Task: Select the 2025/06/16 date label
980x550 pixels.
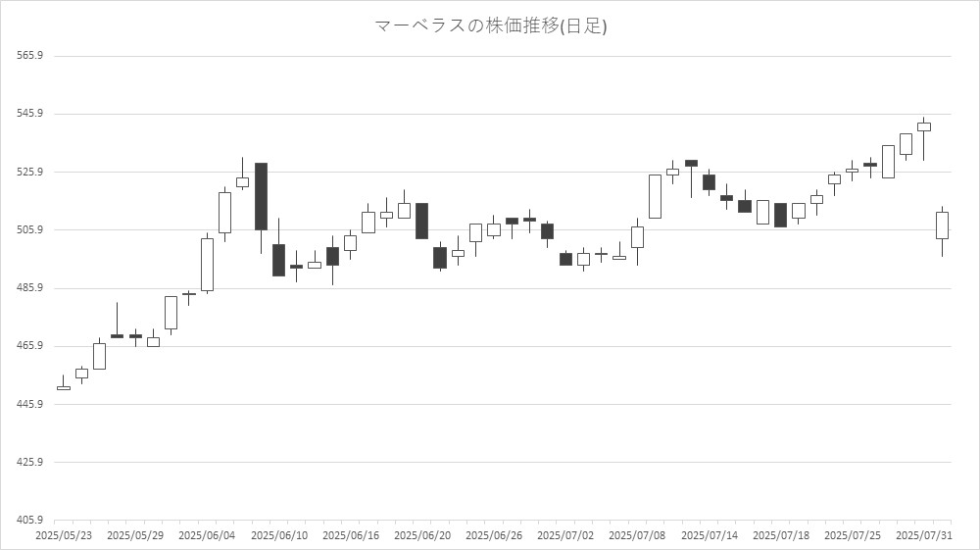Action: (350, 536)
